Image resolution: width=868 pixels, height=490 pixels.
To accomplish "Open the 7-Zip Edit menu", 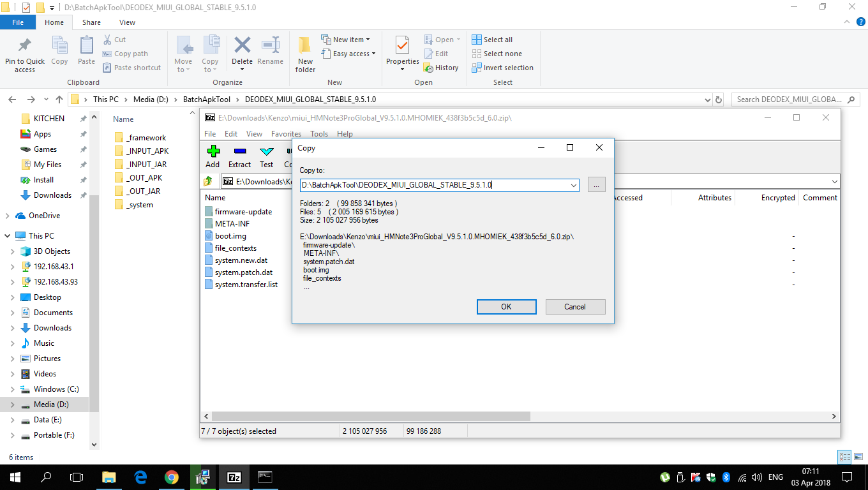I will pyautogui.click(x=231, y=134).
